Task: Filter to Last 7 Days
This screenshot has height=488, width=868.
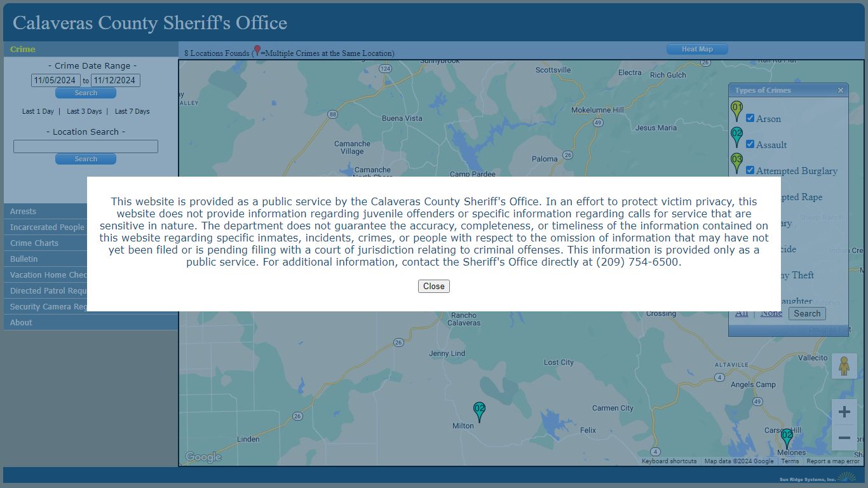Action: [x=132, y=111]
